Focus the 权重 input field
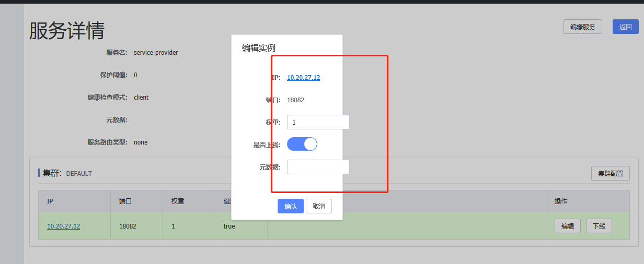Screen dimensions: 644x264 (x=318, y=122)
